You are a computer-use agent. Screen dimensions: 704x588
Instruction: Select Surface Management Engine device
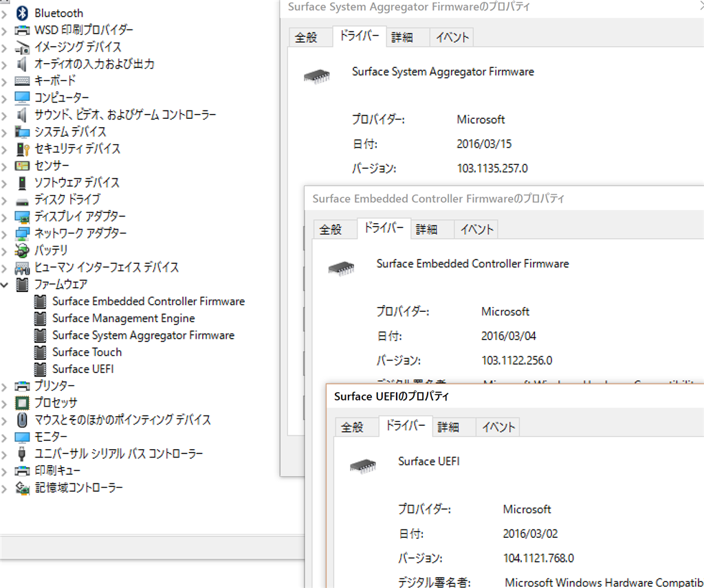tap(124, 319)
